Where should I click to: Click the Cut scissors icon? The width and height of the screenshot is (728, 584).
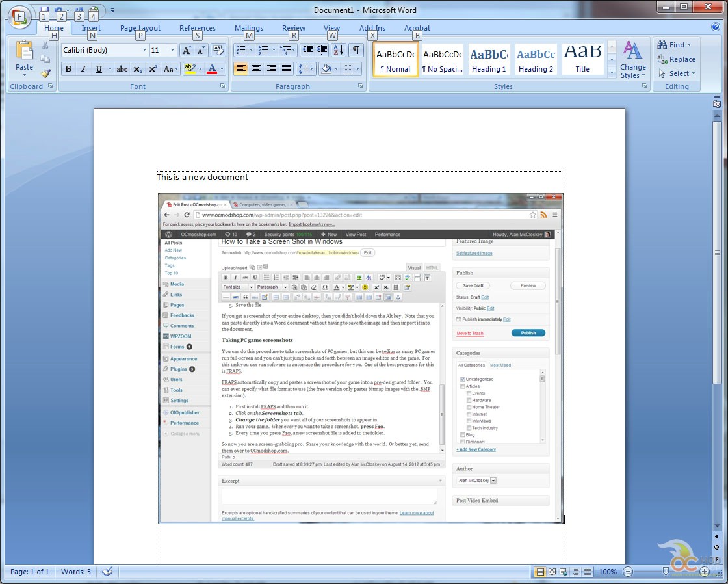coord(45,45)
